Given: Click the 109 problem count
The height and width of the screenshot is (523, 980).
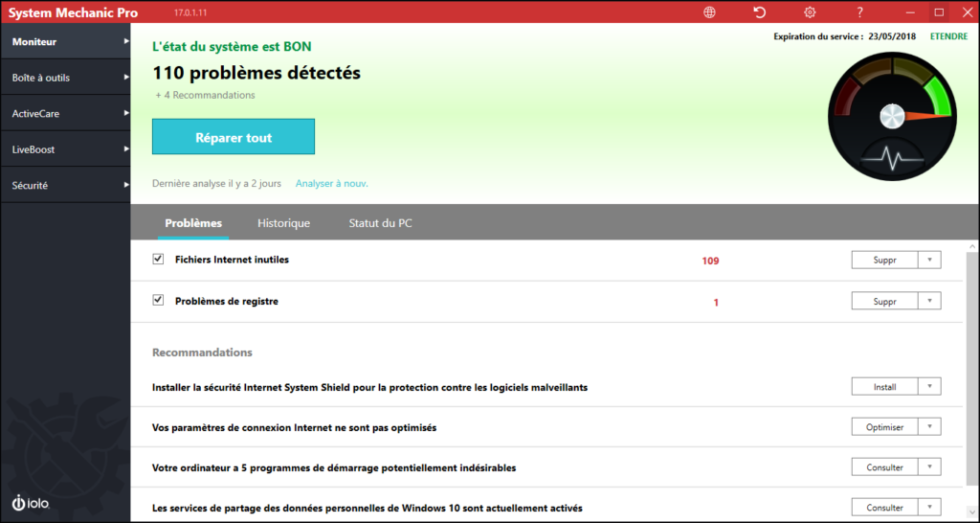Looking at the screenshot, I should [711, 261].
